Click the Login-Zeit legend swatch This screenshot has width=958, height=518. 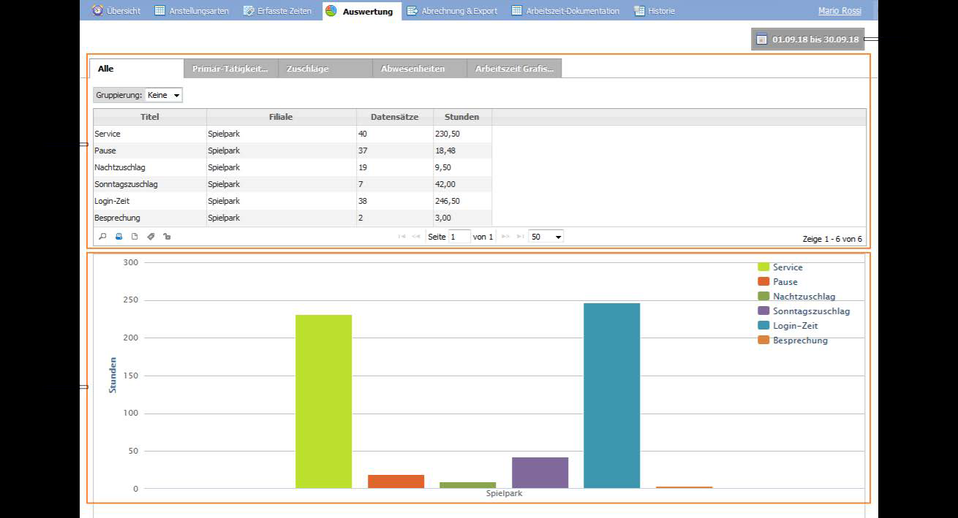click(764, 326)
